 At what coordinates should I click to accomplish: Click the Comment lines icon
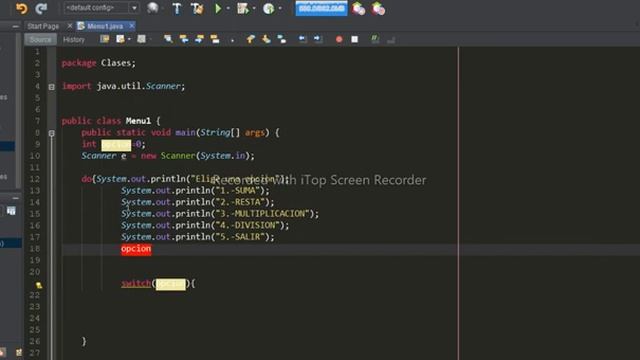click(x=375, y=39)
